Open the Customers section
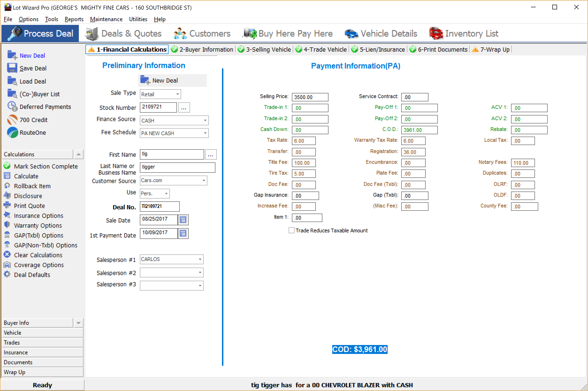588x391 pixels. coord(202,33)
